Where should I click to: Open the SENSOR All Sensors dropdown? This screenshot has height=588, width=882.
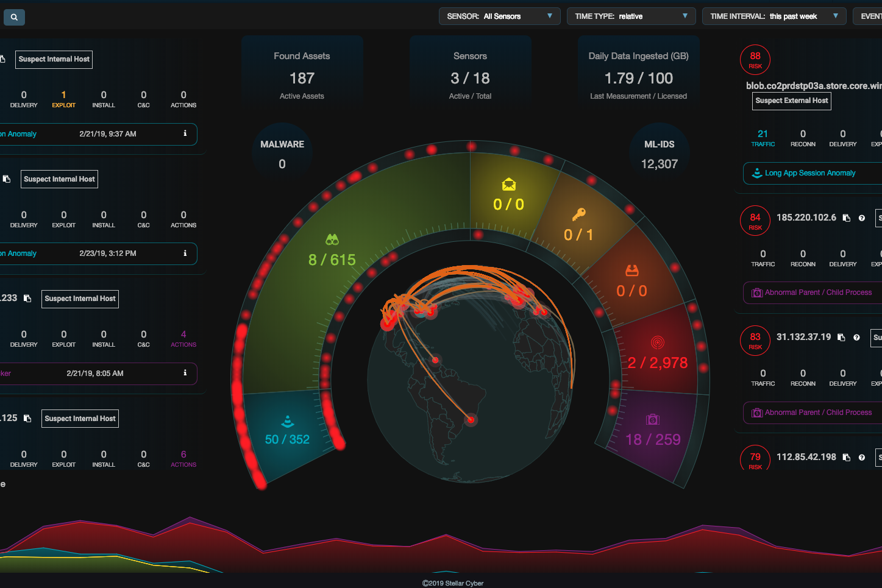point(499,16)
